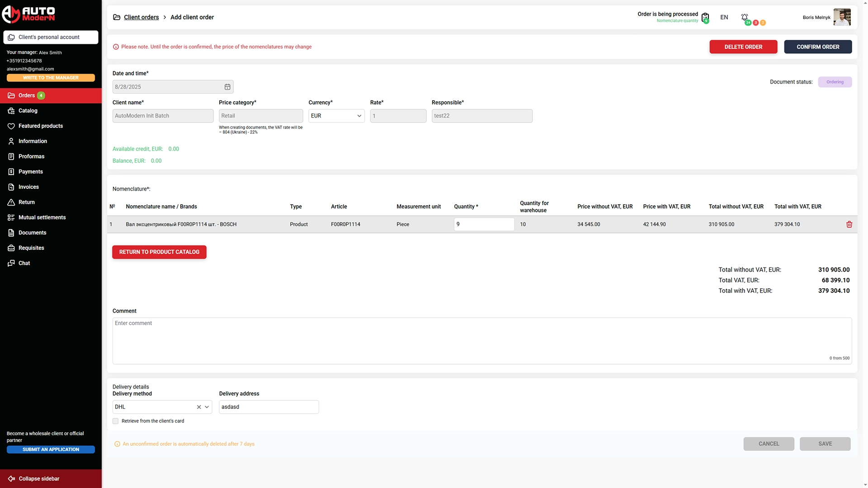Open the notifications bell
Screen dimensions: 868x488
745,17
